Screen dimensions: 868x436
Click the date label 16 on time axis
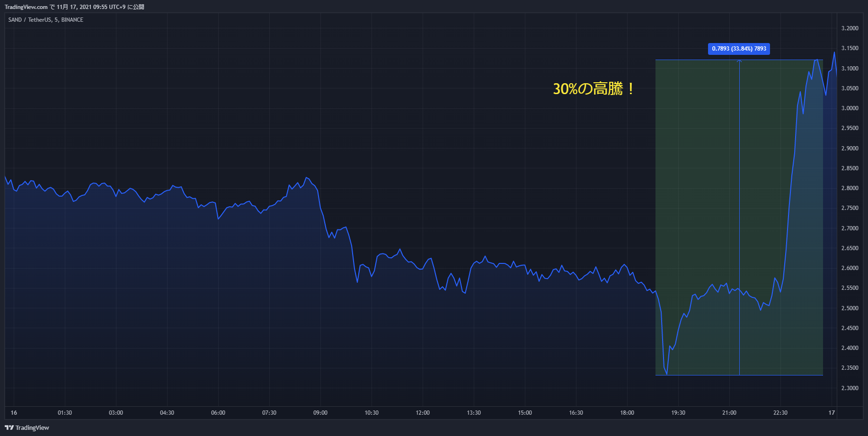[14, 413]
